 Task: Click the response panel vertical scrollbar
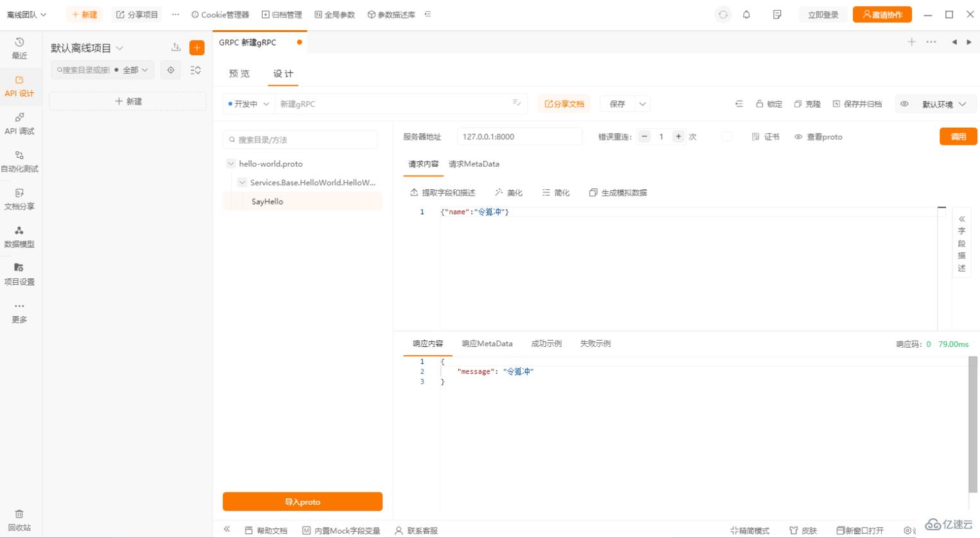[974, 425]
